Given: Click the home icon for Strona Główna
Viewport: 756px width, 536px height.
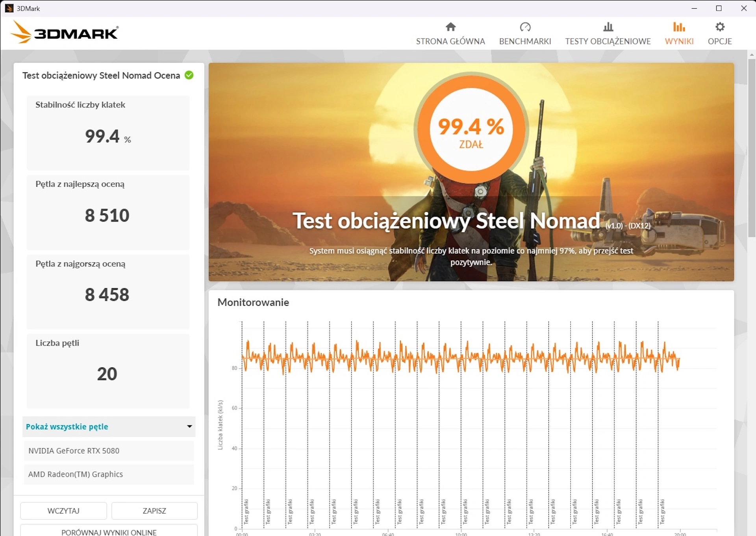Looking at the screenshot, I should tap(450, 27).
